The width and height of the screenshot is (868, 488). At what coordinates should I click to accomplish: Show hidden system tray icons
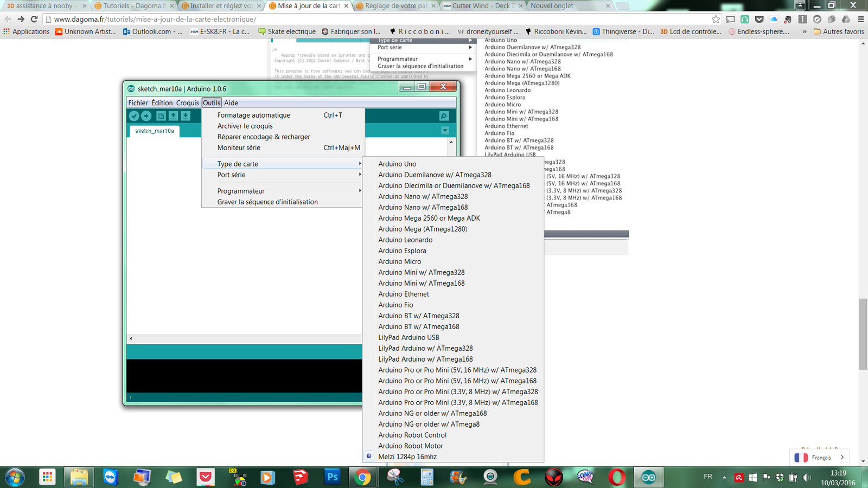[x=724, y=477]
